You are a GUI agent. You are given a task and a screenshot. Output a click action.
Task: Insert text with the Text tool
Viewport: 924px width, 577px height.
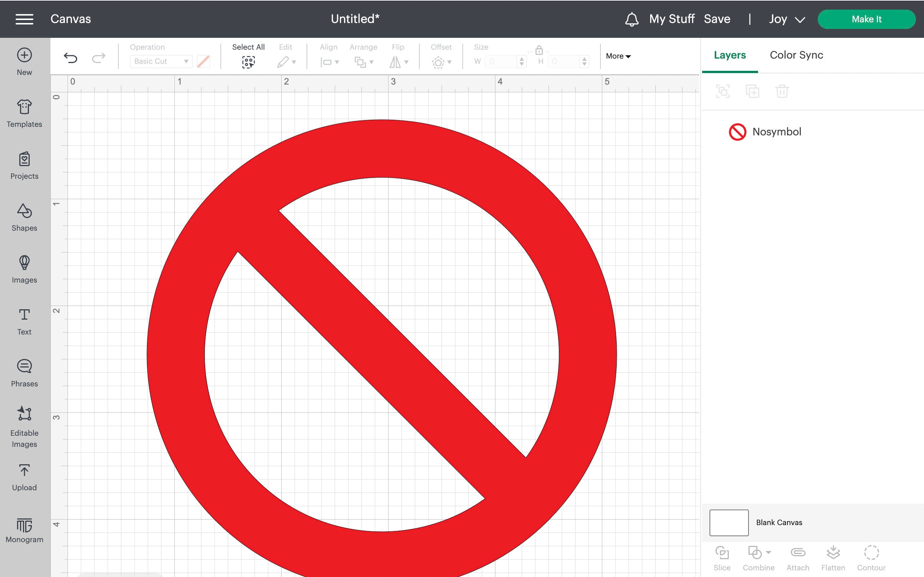(24, 320)
